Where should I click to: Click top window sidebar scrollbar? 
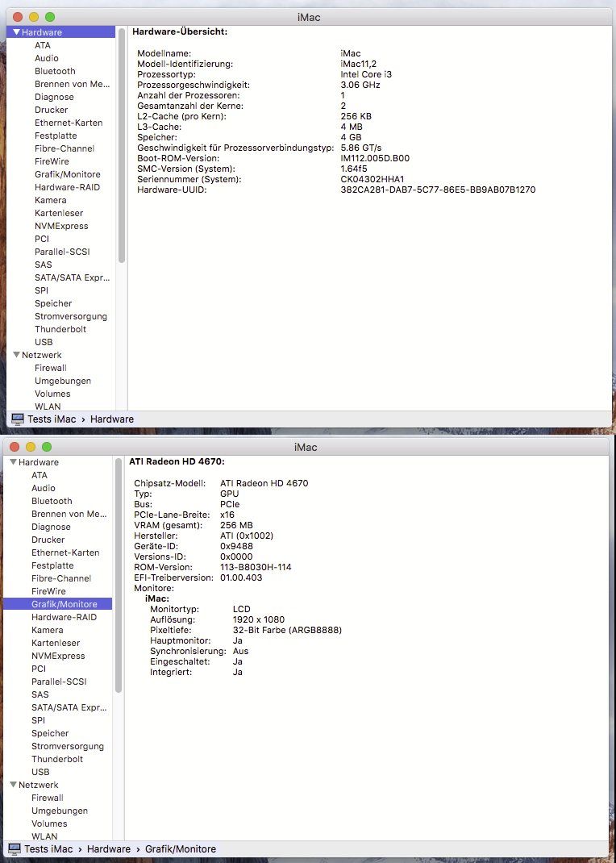coord(122,145)
